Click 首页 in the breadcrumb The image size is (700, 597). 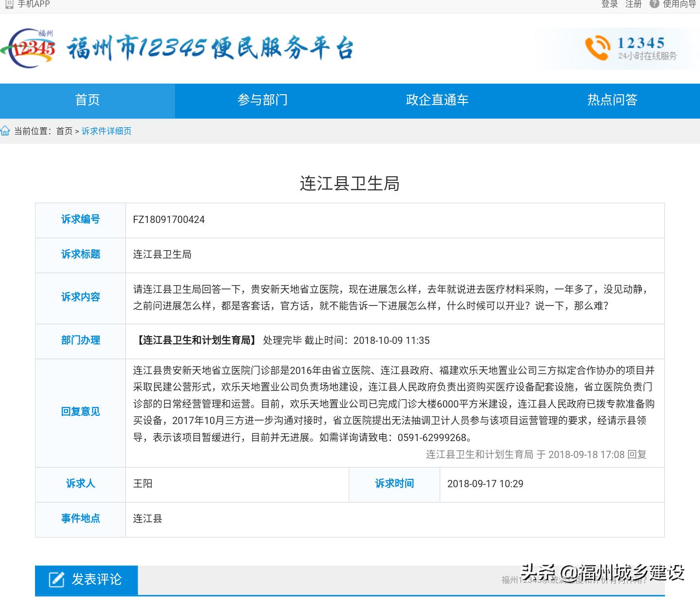tap(64, 131)
